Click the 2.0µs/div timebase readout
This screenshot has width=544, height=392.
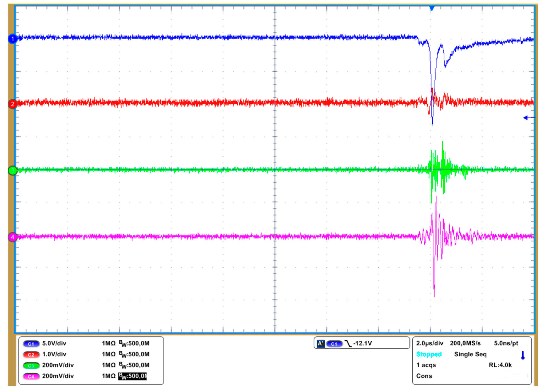coord(430,343)
